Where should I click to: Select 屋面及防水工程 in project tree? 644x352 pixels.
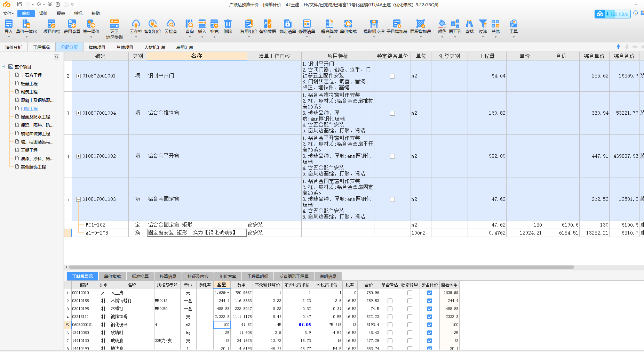point(35,117)
